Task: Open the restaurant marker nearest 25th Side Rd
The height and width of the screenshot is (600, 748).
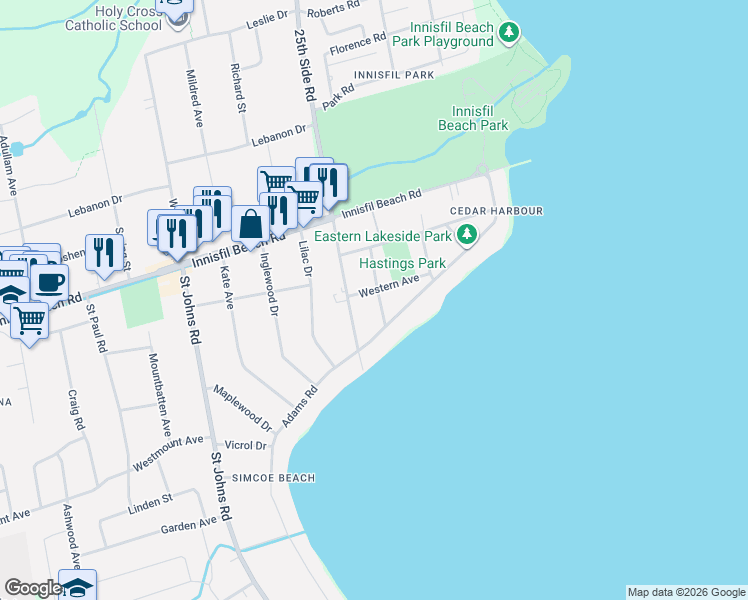Action: (x=328, y=185)
